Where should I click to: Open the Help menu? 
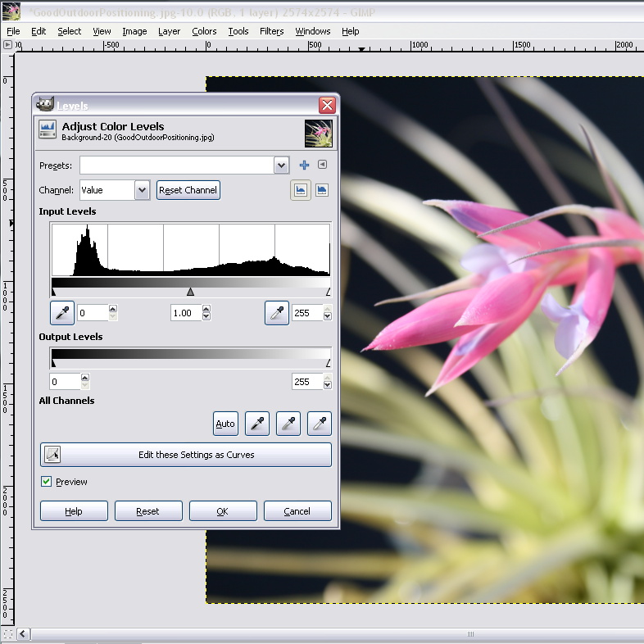pyautogui.click(x=351, y=31)
